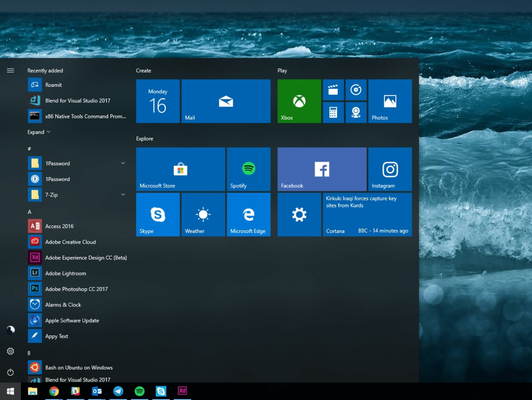This screenshot has height=400, width=532.
Task: Click the Instagram tile
Action: pyautogui.click(x=390, y=169)
